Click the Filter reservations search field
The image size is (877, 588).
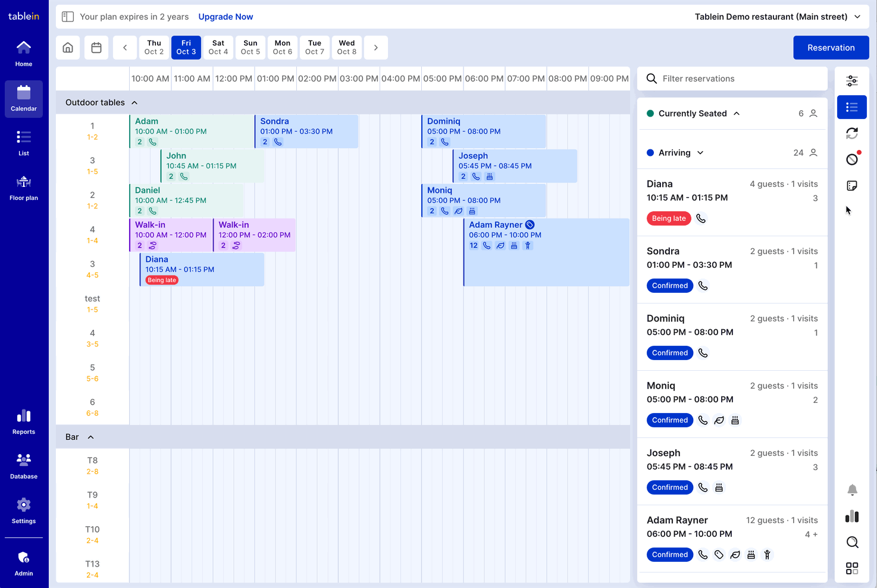(x=738, y=79)
